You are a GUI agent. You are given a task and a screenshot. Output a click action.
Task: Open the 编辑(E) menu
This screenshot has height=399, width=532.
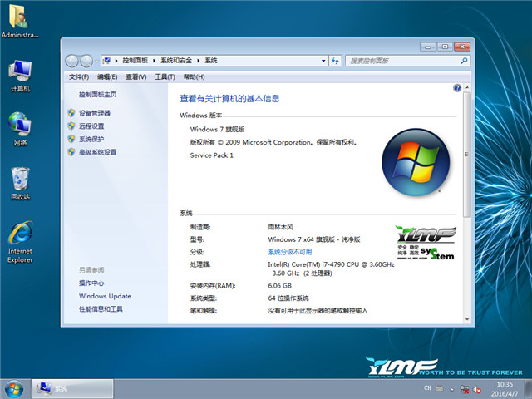pos(107,77)
